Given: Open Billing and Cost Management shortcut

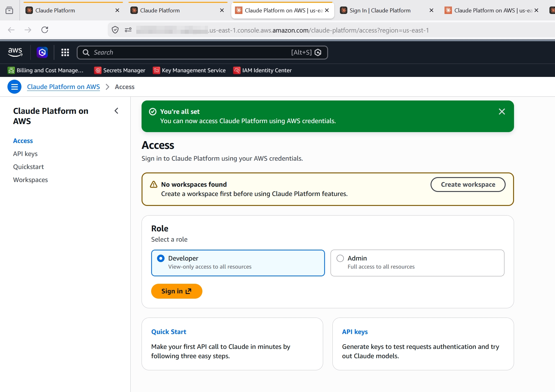Looking at the screenshot, I should 50,70.
